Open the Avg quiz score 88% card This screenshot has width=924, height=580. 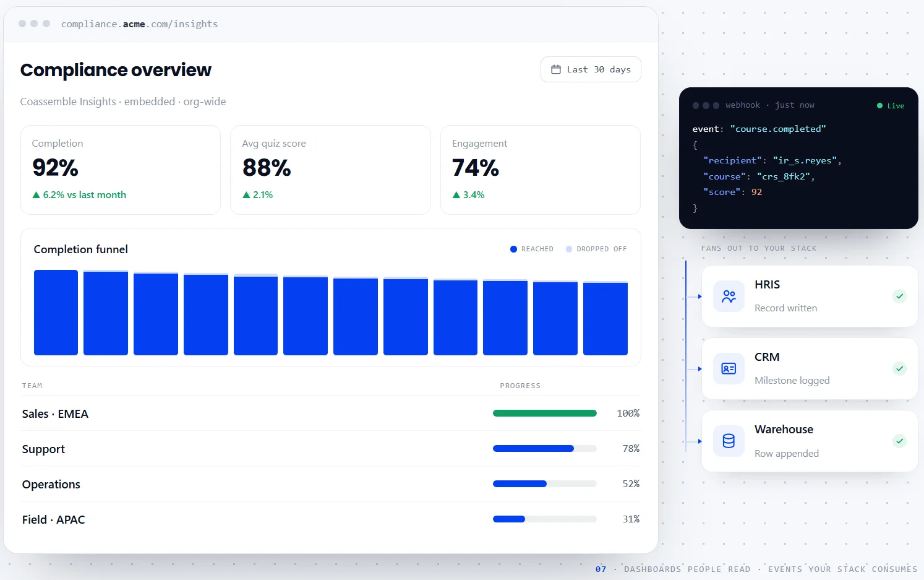point(330,170)
